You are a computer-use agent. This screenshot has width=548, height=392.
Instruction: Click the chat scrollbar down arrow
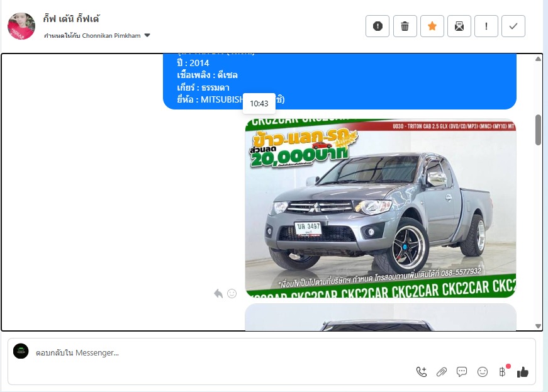tap(538, 325)
